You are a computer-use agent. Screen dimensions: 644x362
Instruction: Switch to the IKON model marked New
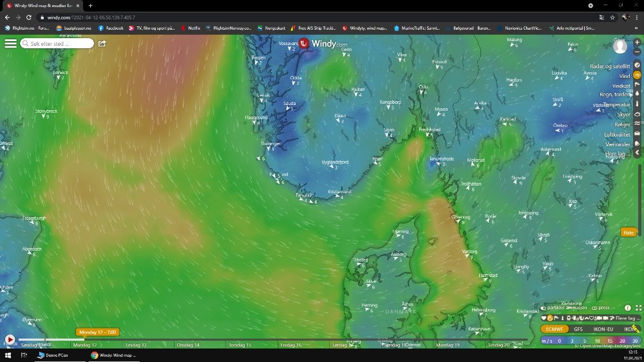[630, 329]
